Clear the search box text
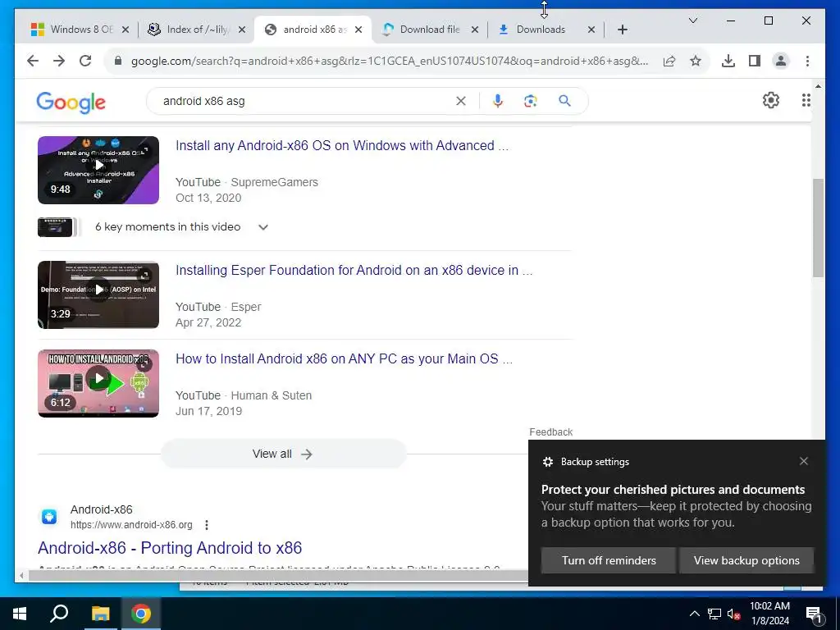 pos(461,101)
